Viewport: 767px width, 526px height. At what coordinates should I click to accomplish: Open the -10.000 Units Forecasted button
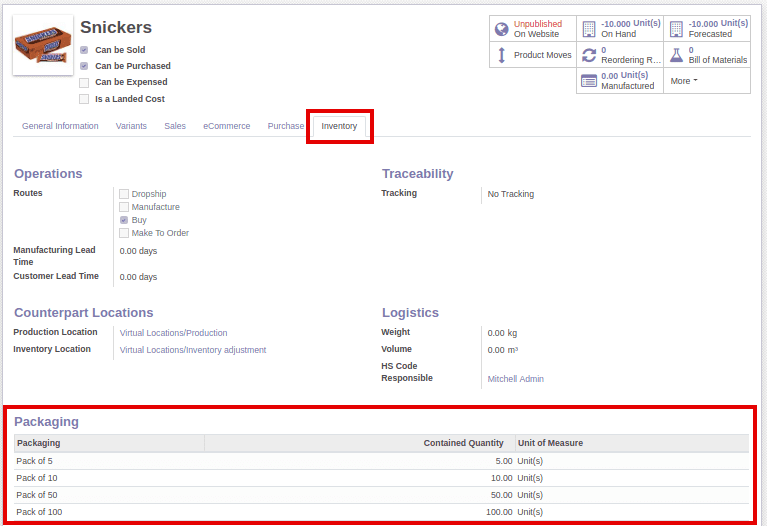pos(707,29)
